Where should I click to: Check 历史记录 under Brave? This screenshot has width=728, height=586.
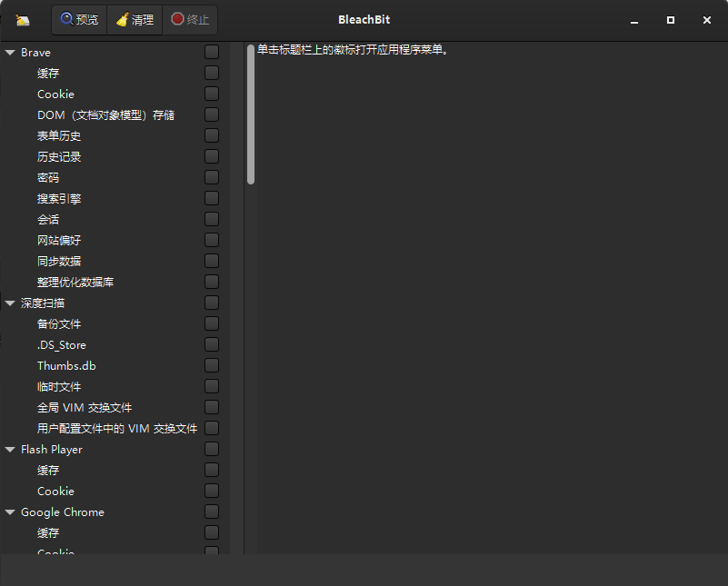pyautogui.click(x=211, y=155)
